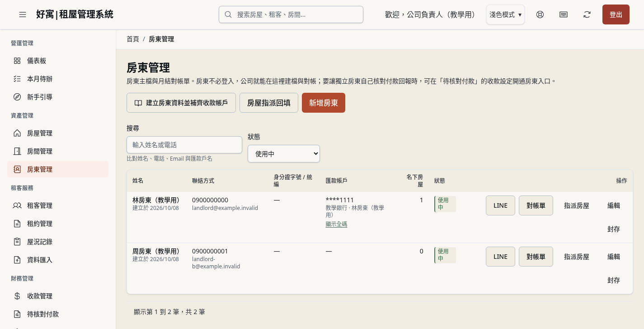644x329 pixels.
Task: Open 待核對付款 in sidebar
Action: (58, 314)
